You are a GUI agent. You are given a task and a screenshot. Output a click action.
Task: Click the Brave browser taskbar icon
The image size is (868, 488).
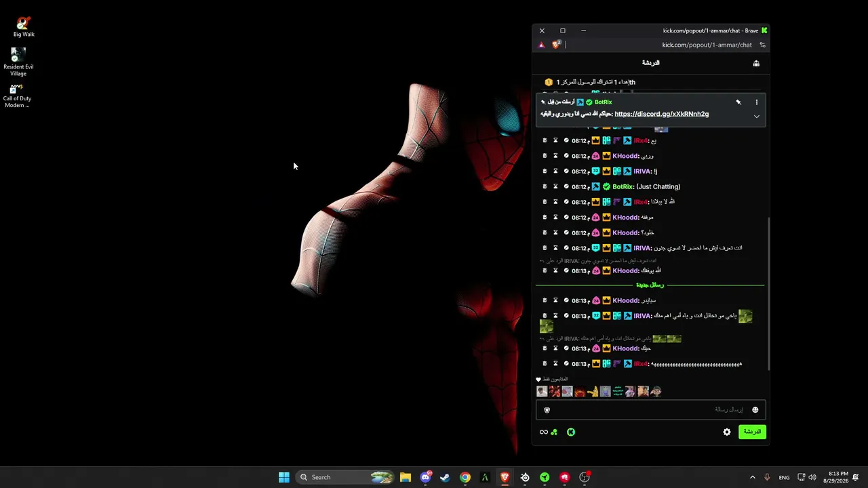click(x=505, y=477)
